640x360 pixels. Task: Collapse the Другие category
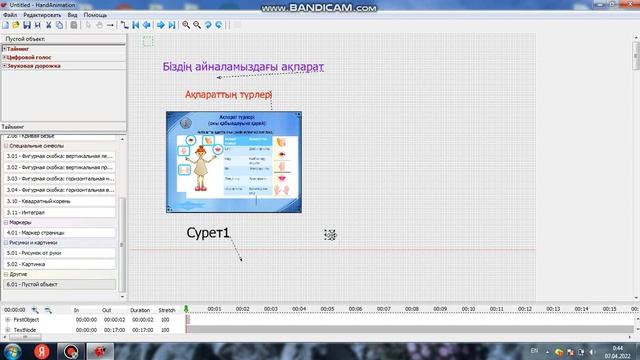point(6,274)
